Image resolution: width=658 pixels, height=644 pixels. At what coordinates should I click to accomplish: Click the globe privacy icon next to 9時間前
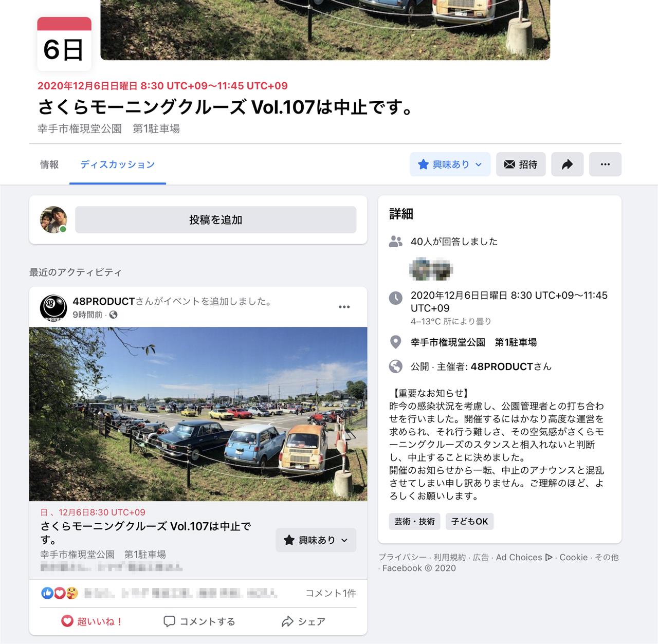114,315
